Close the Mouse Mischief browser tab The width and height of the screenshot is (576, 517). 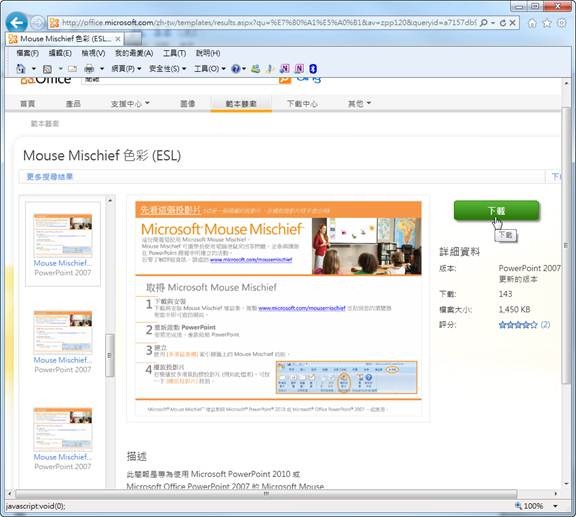point(118,39)
